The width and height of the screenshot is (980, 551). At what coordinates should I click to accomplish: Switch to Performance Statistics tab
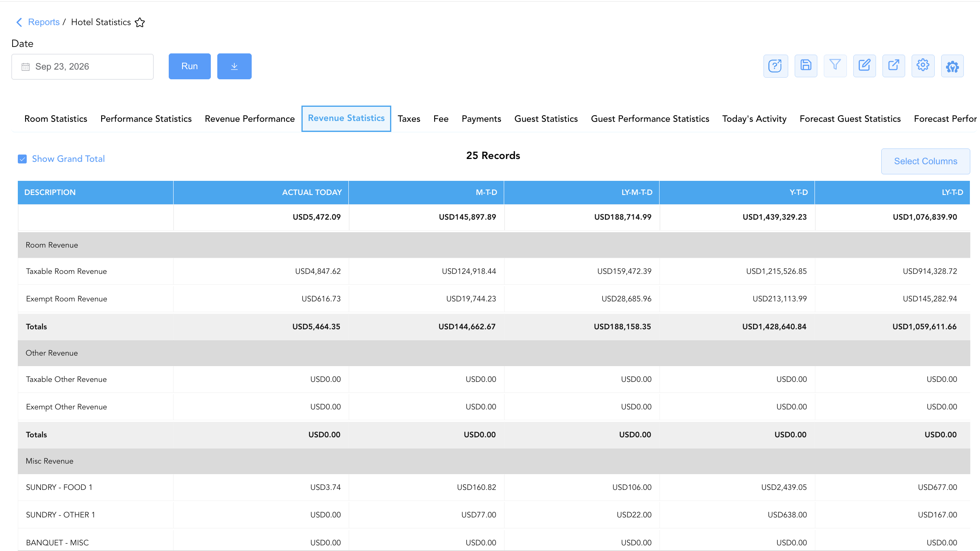(146, 119)
